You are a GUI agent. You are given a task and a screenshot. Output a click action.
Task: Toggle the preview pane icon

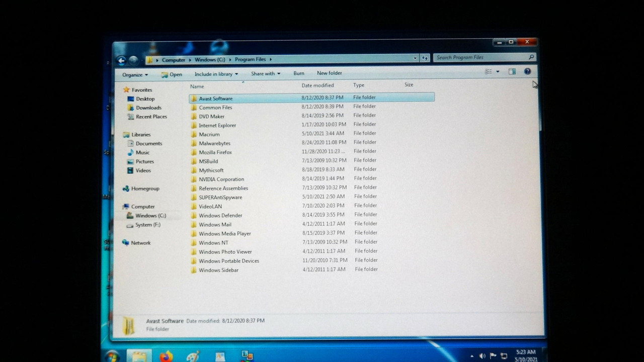[512, 72]
